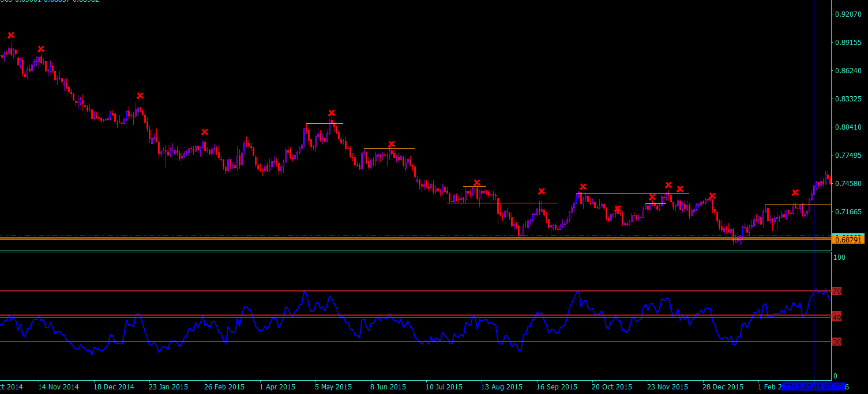This screenshot has height=394, width=868.
Task: Click the 100 label on the RSI scale
Action: 839,257
